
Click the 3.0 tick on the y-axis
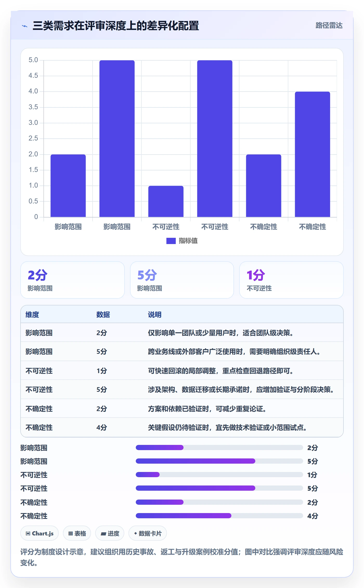click(33, 123)
